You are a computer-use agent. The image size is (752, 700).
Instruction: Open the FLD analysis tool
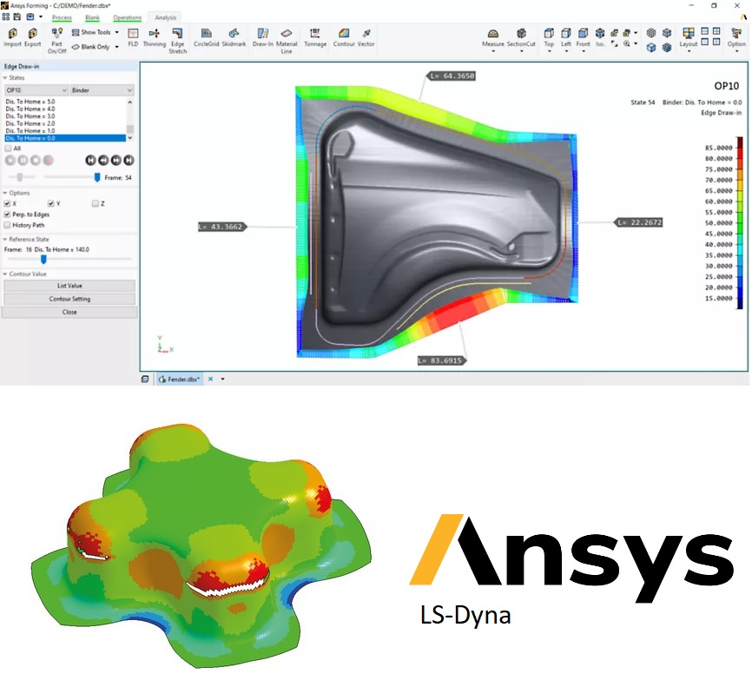[133, 37]
